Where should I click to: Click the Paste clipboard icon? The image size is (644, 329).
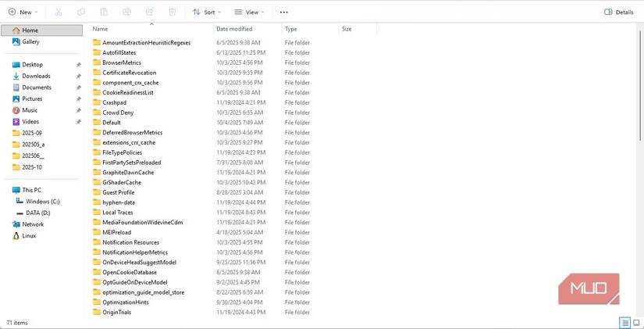coord(105,13)
